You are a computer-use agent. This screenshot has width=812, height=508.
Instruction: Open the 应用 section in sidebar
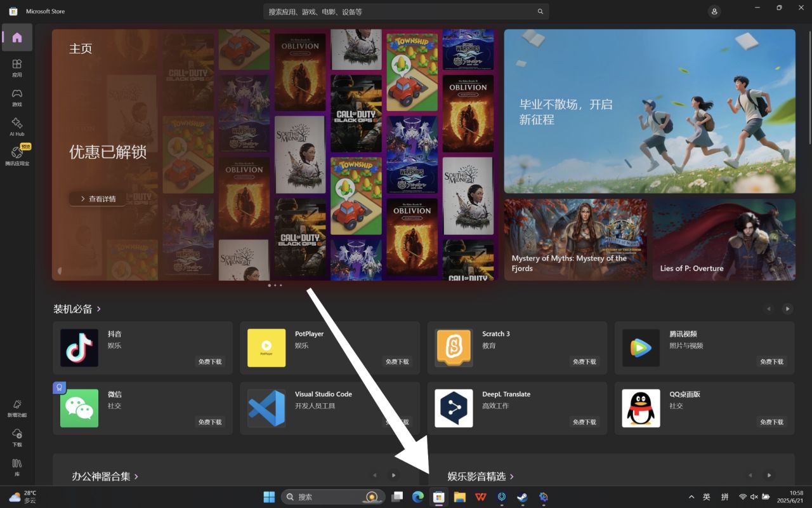(x=17, y=67)
